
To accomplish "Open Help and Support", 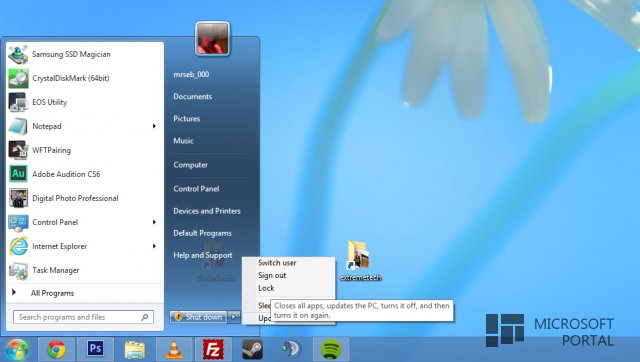I will 203,255.
